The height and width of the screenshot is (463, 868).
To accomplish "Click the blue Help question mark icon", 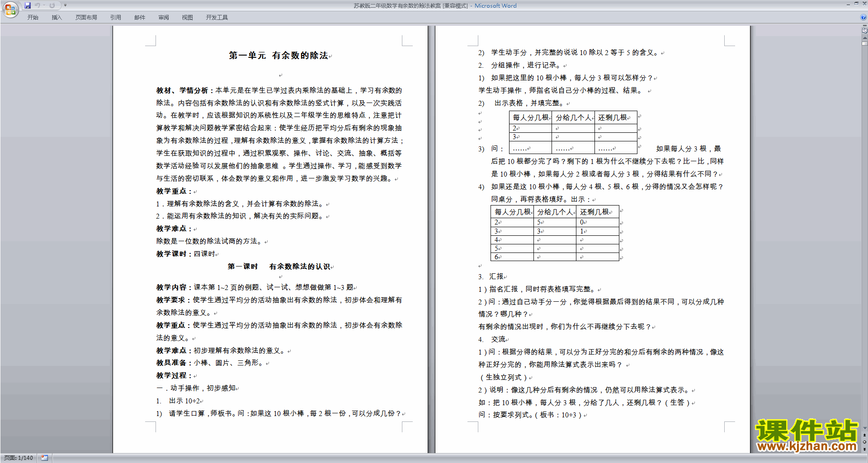I will coord(863,17).
